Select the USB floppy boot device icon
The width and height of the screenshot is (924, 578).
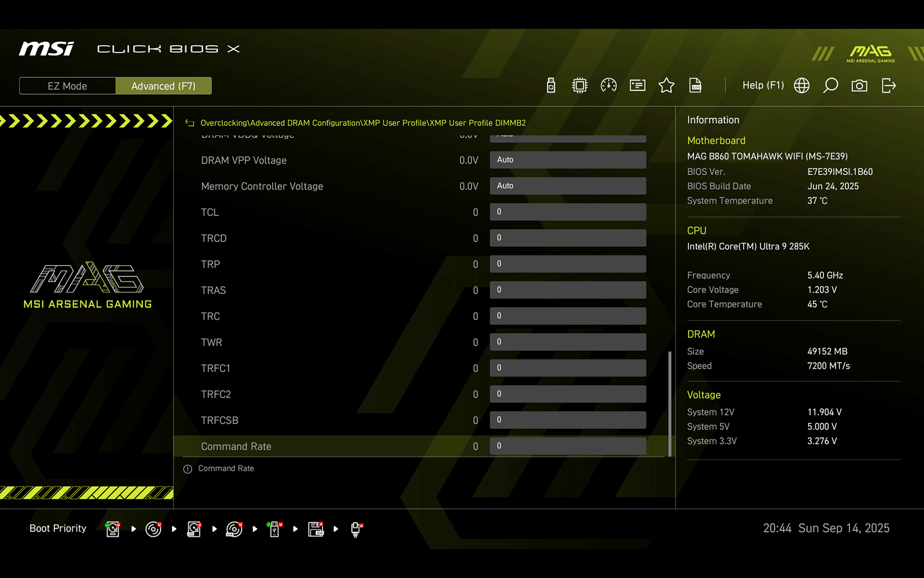click(316, 529)
